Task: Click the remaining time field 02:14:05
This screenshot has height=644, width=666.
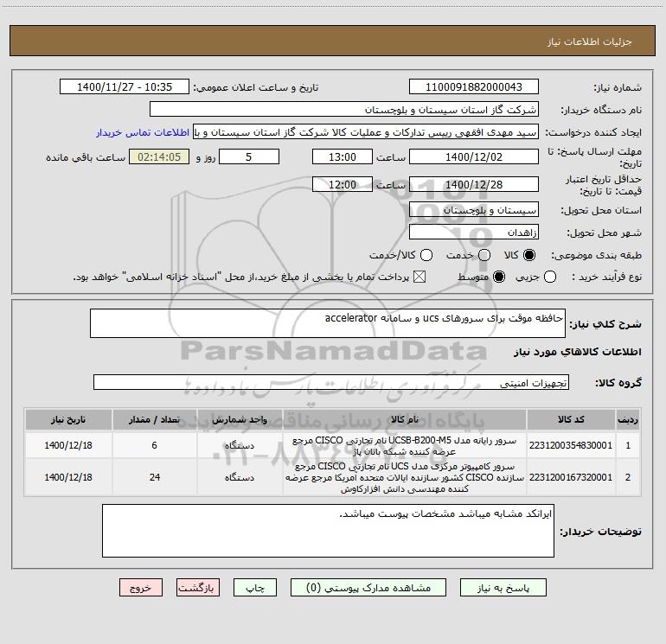Action: coord(159,156)
